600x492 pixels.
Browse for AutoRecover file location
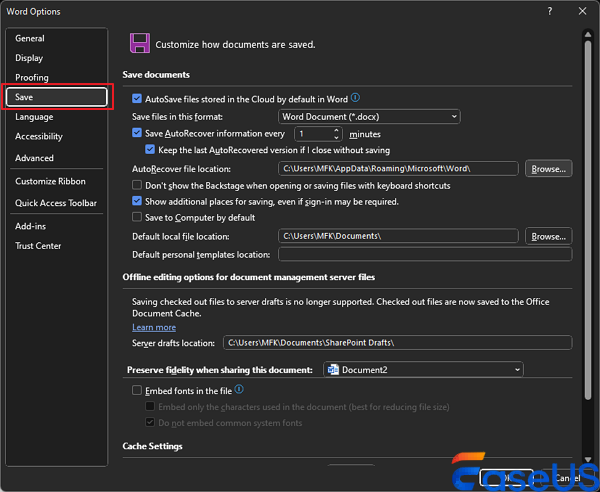pyautogui.click(x=549, y=169)
